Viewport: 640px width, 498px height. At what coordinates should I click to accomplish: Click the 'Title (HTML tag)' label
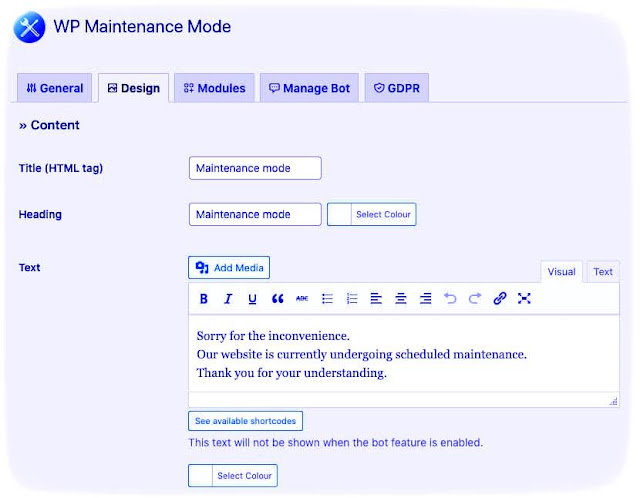pos(61,168)
